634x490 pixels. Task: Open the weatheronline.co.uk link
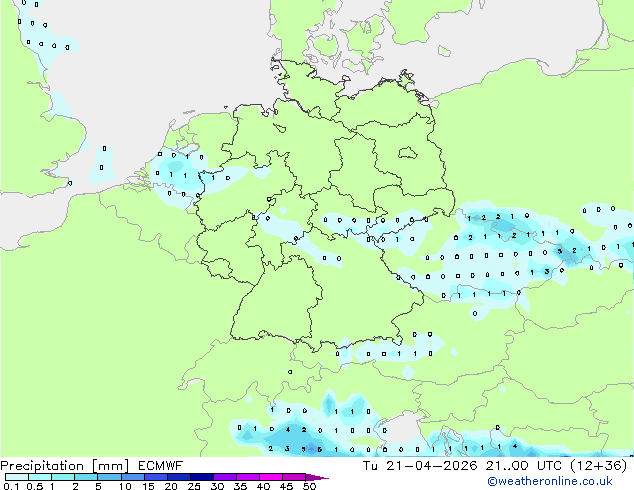click(550, 481)
